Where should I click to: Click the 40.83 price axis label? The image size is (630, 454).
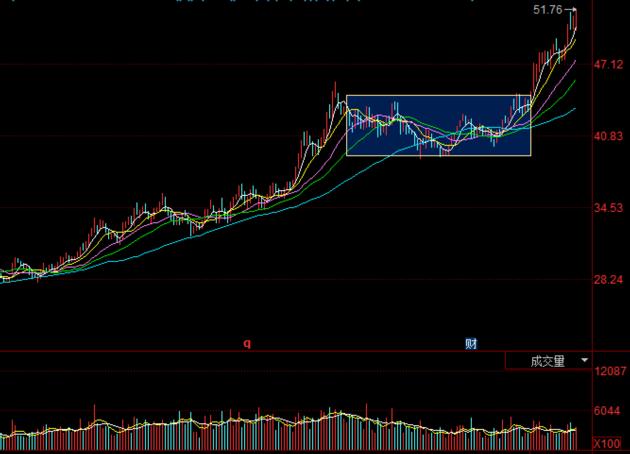click(x=609, y=136)
